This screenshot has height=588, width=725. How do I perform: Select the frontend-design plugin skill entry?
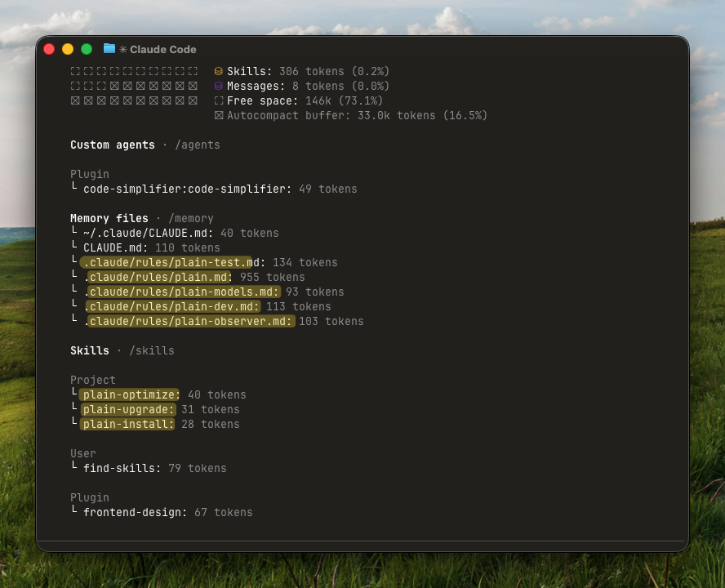(x=135, y=513)
